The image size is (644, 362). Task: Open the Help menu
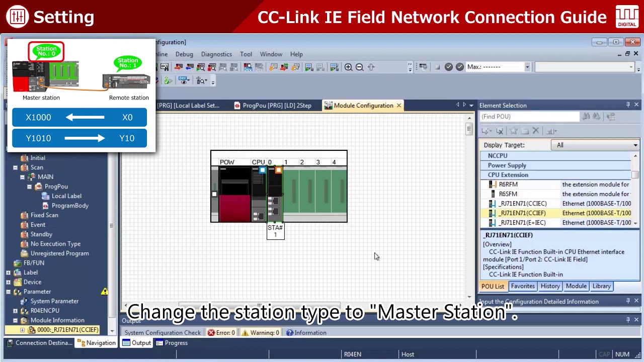[x=296, y=54]
